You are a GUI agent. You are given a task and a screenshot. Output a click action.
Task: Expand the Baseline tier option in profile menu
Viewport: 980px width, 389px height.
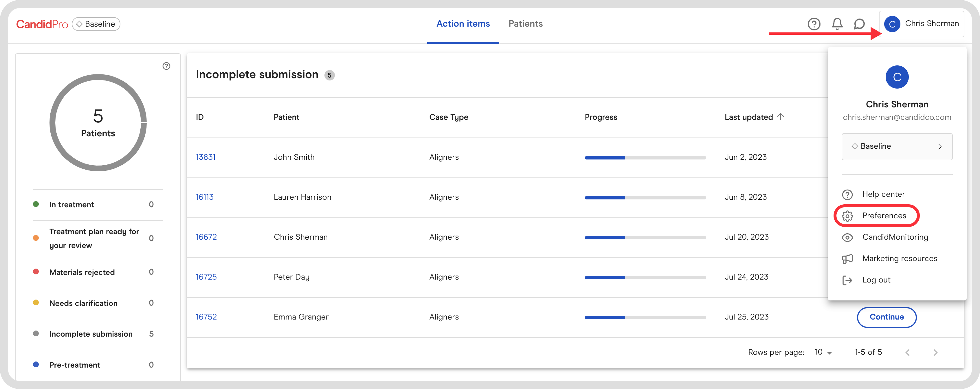(897, 146)
